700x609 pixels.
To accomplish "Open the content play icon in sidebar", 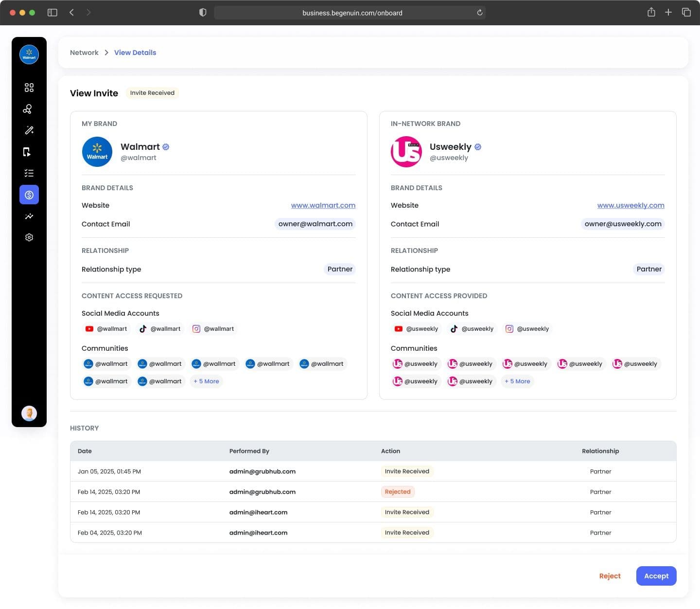I will click(27, 152).
